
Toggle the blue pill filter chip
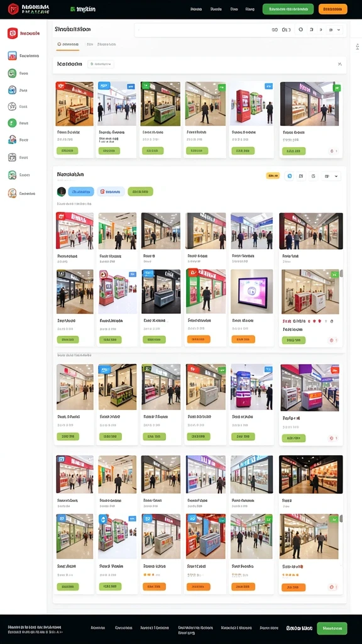pyautogui.click(x=81, y=191)
